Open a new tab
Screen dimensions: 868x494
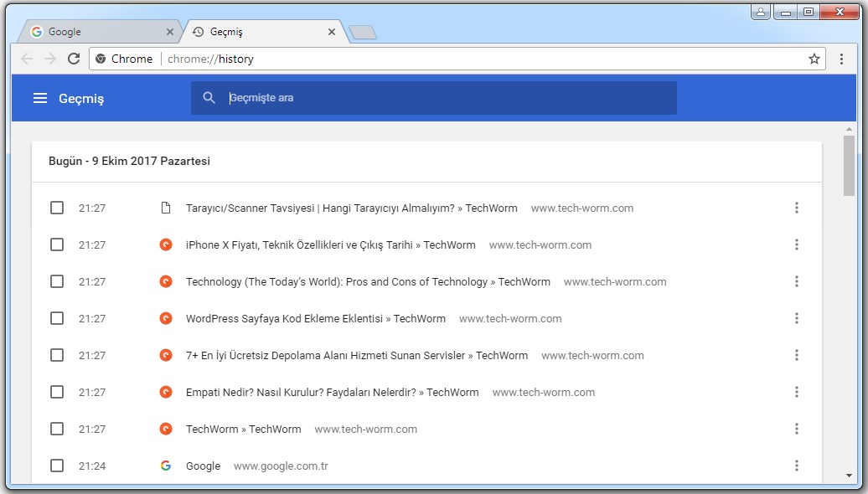(x=363, y=33)
